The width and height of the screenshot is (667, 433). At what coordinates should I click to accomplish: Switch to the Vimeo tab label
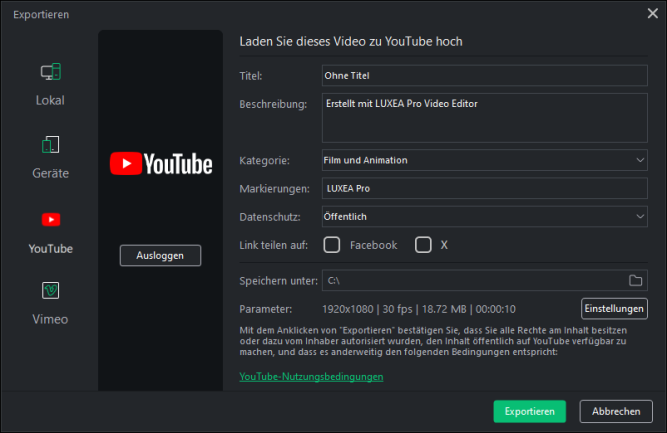[x=50, y=320]
